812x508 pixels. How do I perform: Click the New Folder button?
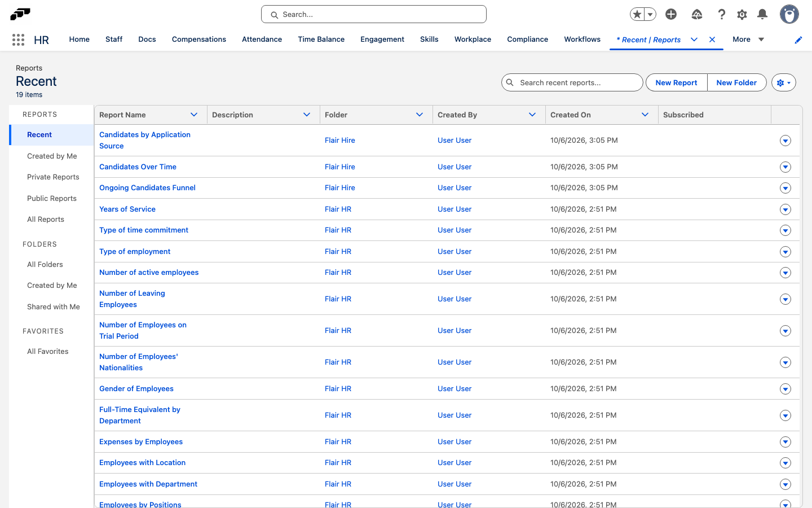[736, 82]
